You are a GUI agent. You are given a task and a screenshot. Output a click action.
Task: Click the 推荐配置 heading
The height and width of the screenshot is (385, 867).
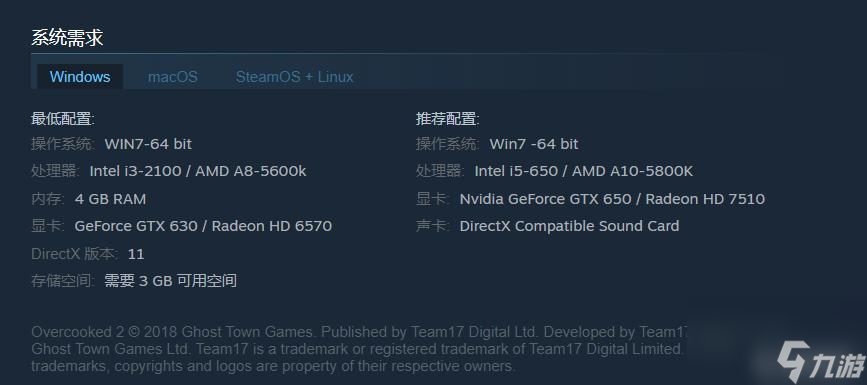click(447, 119)
